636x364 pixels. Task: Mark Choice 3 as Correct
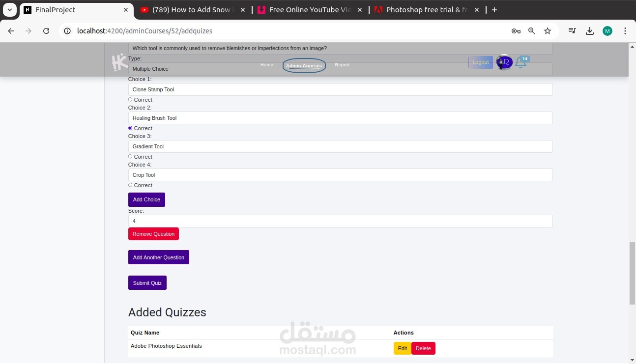tap(130, 157)
